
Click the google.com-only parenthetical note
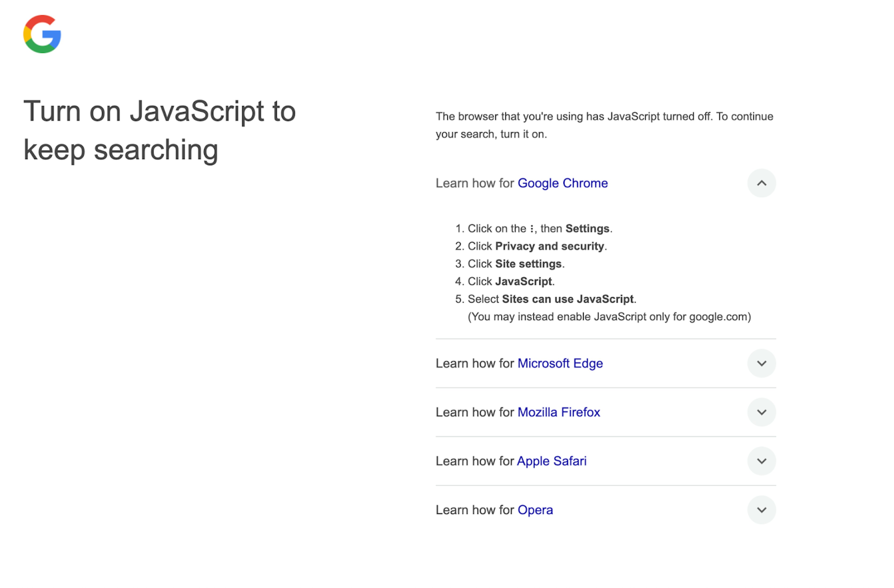pos(609,317)
